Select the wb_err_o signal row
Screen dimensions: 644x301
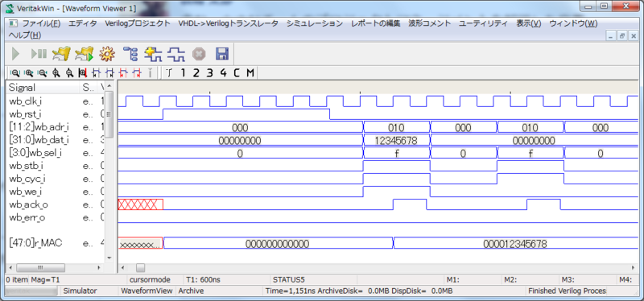tap(56, 217)
